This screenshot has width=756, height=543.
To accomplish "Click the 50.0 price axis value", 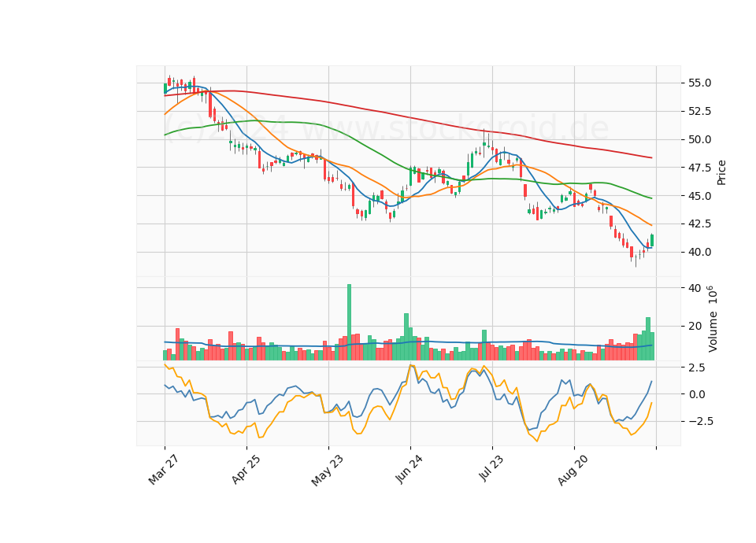I will pyautogui.click(x=699, y=140).
